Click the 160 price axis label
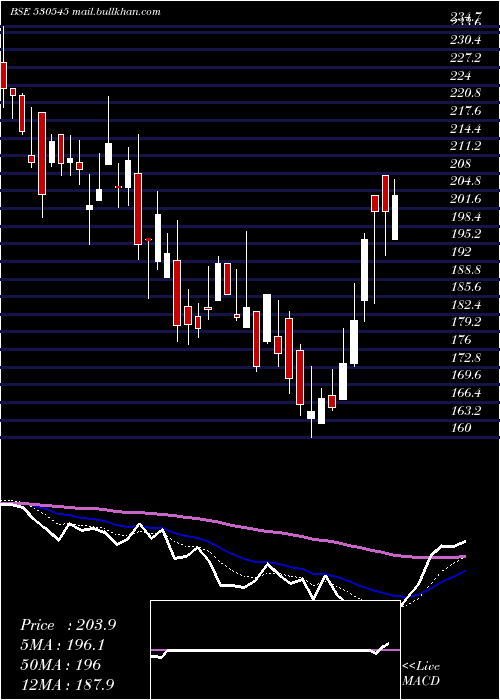The height and width of the screenshot is (700, 500). [x=461, y=428]
